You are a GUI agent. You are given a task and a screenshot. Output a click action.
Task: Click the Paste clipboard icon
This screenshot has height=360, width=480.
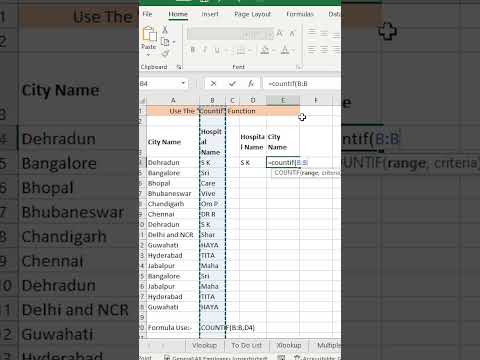point(149,34)
